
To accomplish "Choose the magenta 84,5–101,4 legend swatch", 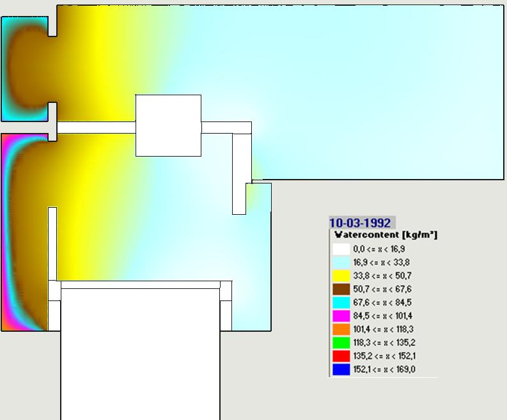I will (341, 316).
